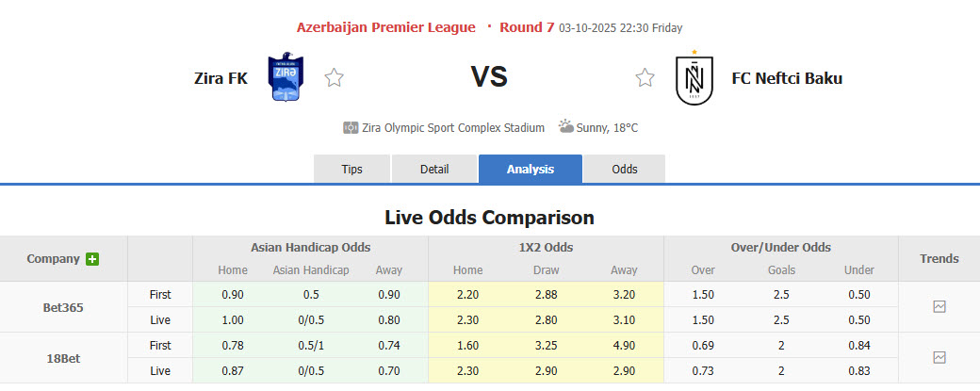Select the 18Bet company row label
The width and height of the screenshot is (980, 391).
(x=63, y=358)
